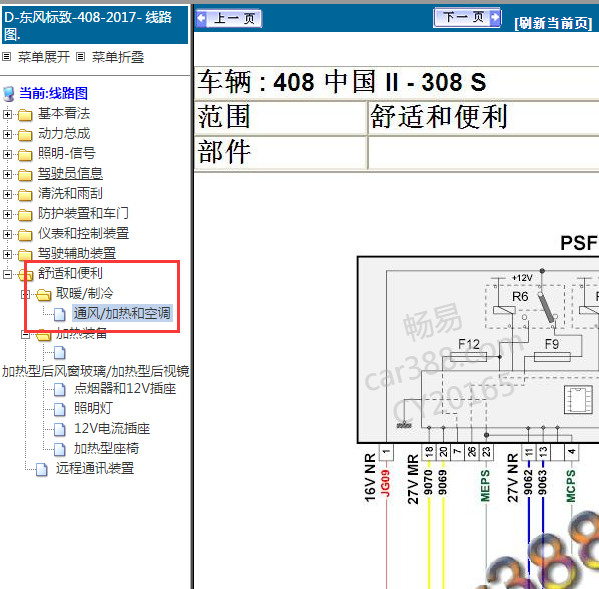The height and width of the screenshot is (589, 599).
Task: Click document icon for 远程通讯装置
Action: point(42,469)
